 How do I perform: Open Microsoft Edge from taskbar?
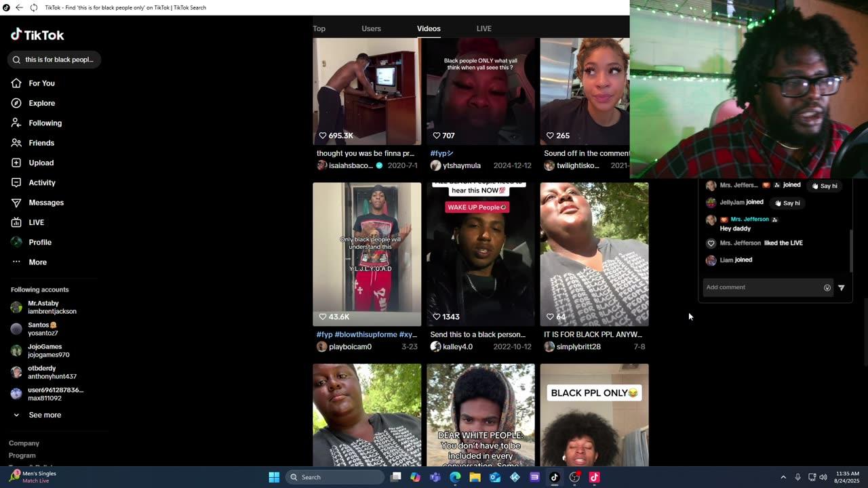click(x=455, y=477)
